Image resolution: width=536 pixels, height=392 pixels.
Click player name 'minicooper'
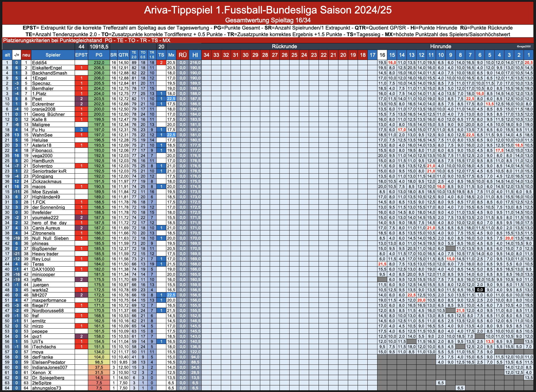coord(43,274)
